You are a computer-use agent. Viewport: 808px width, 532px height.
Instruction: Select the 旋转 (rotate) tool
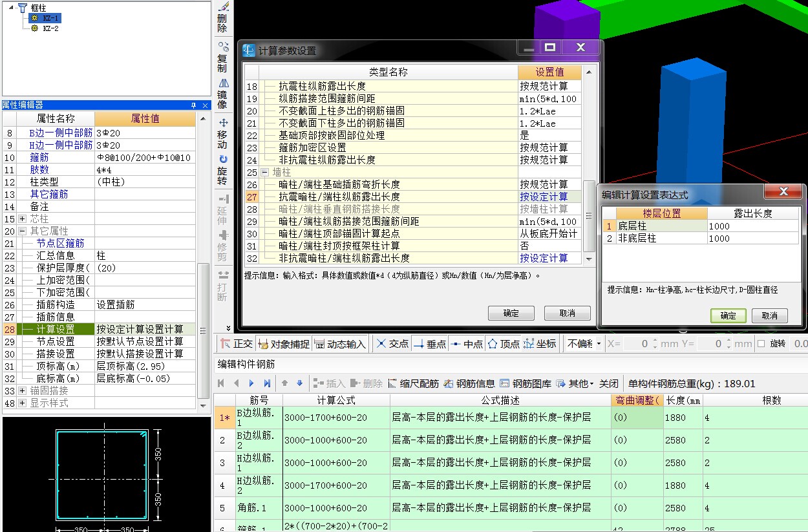[223, 169]
